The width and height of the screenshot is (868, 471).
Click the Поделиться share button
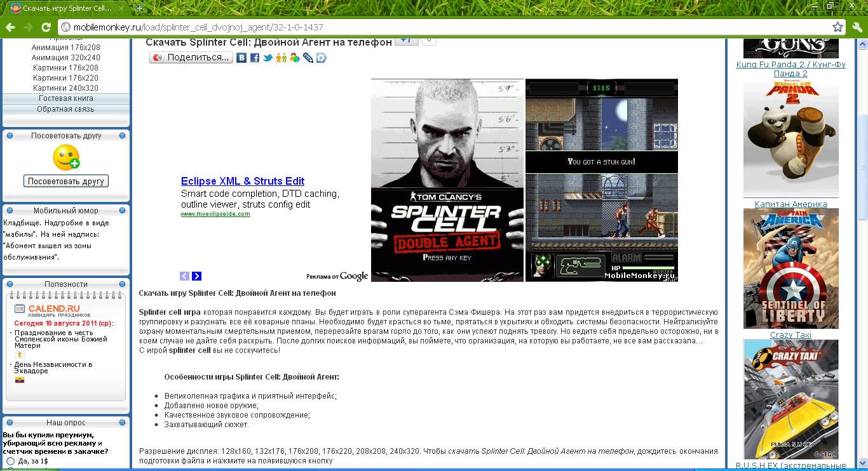(x=190, y=58)
